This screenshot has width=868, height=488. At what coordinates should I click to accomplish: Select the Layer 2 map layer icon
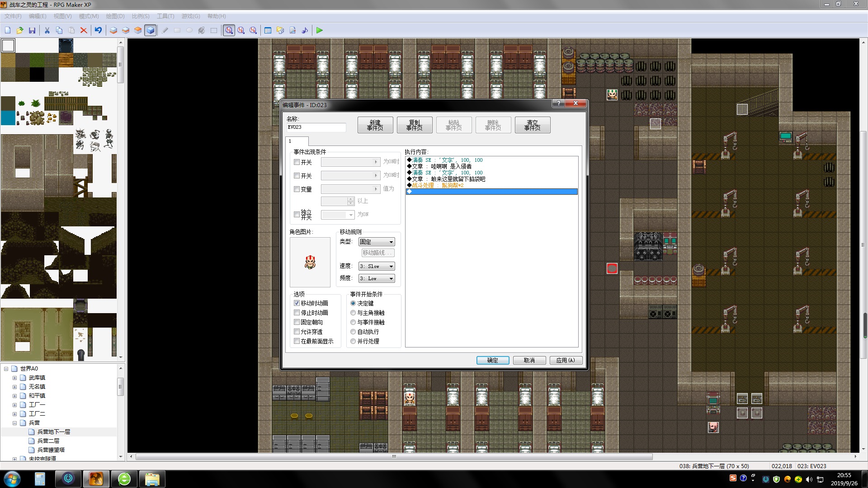[x=126, y=30]
